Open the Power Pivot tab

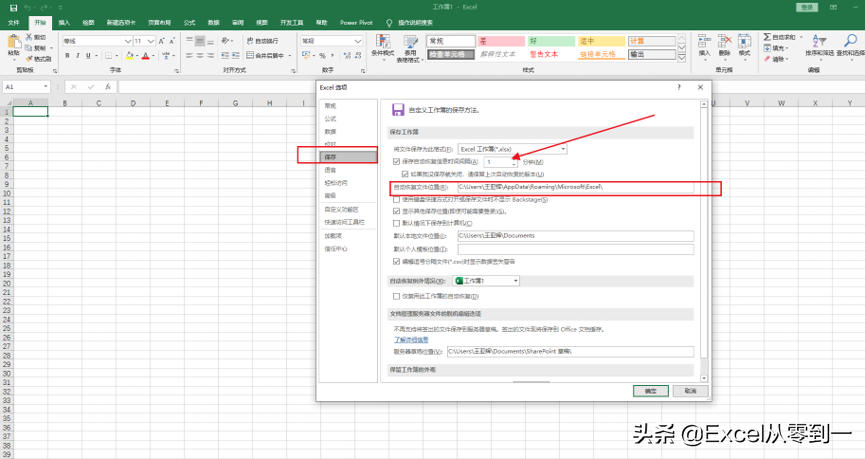coord(356,23)
